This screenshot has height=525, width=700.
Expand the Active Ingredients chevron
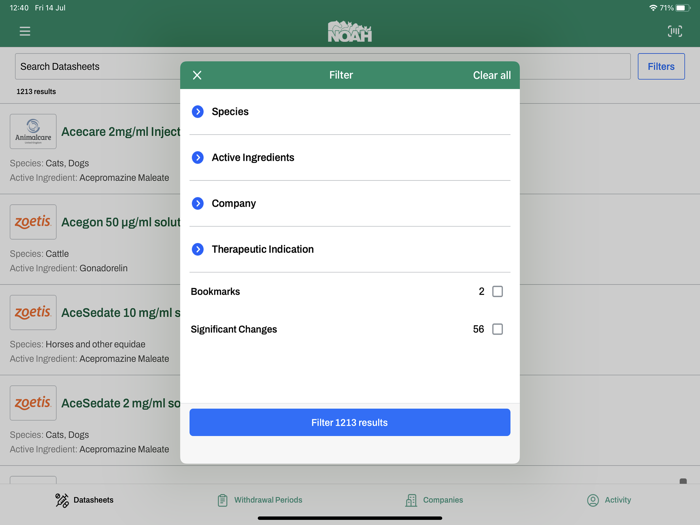coord(197,158)
